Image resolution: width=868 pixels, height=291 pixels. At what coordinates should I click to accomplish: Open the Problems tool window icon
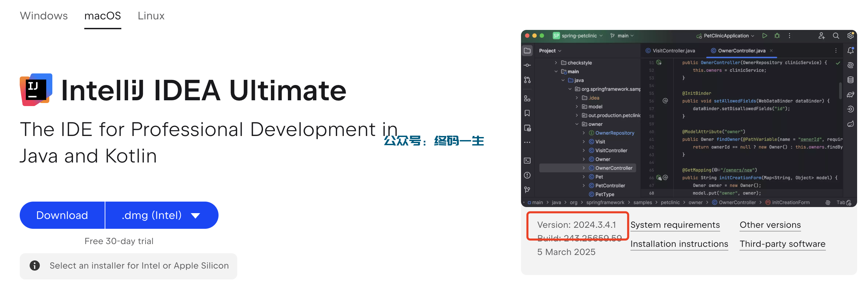527,175
